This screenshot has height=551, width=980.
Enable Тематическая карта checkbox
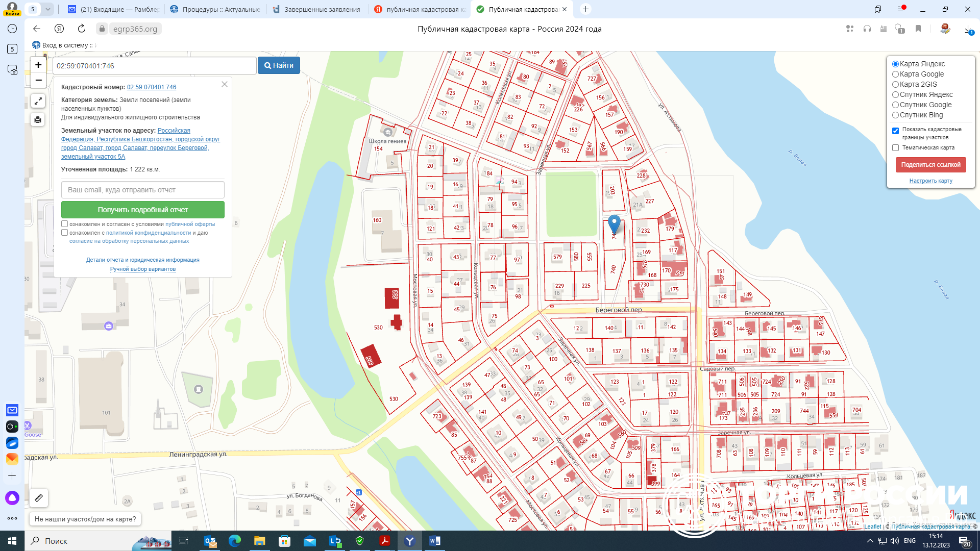(x=895, y=148)
